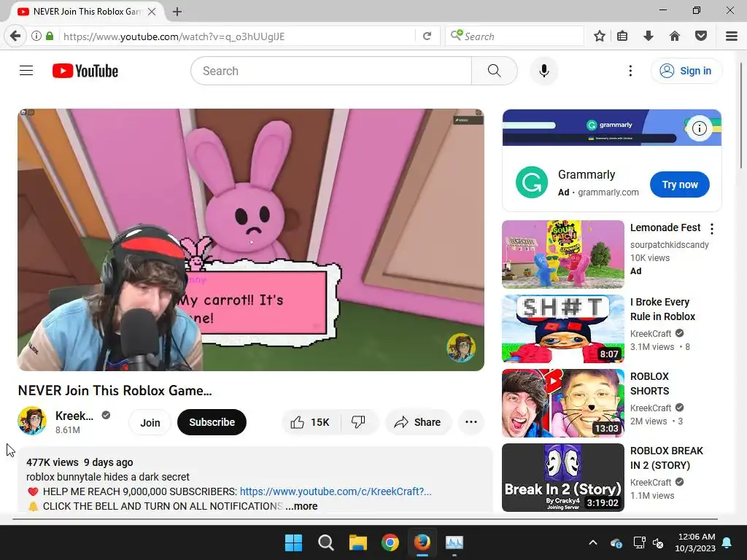Image resolution: width=747 pixels, height=560 pixels.
Task: Open the ROBLOX BREAK IN 2 (STORY) title
Action: pos(667,458)
